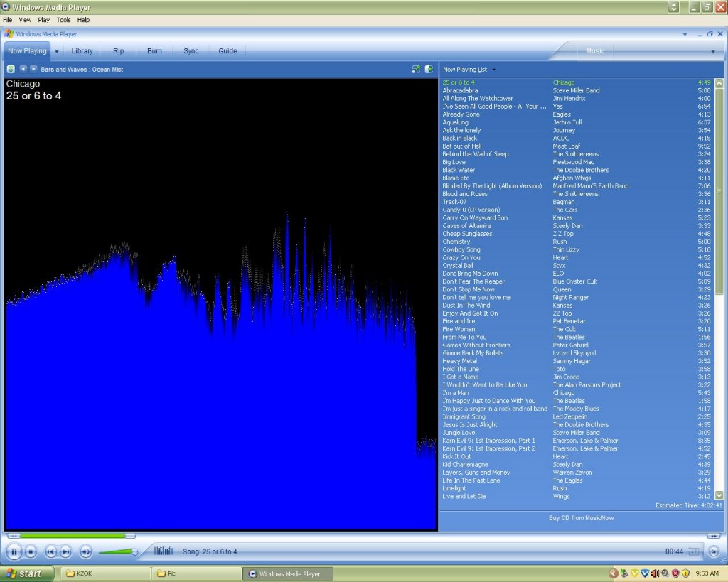Click the yellow shield updates tray icon

click(x=686, y=573)
